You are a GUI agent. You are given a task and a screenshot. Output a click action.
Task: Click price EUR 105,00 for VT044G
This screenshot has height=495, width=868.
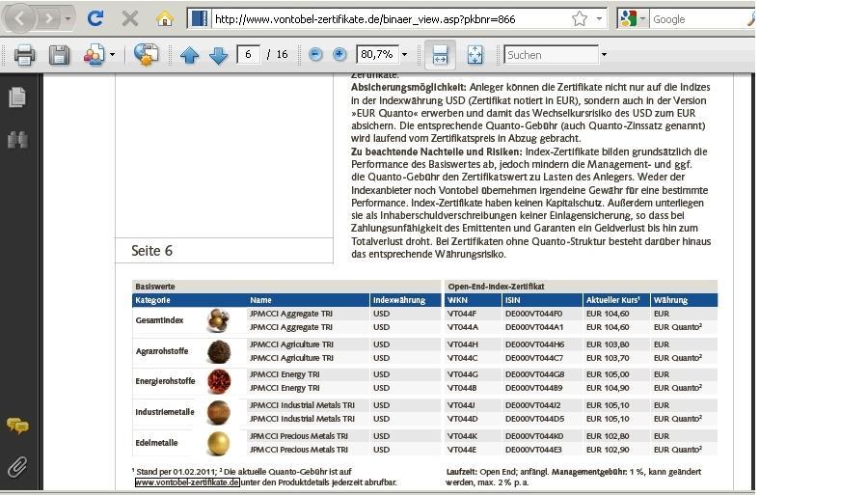click(608, 374)
